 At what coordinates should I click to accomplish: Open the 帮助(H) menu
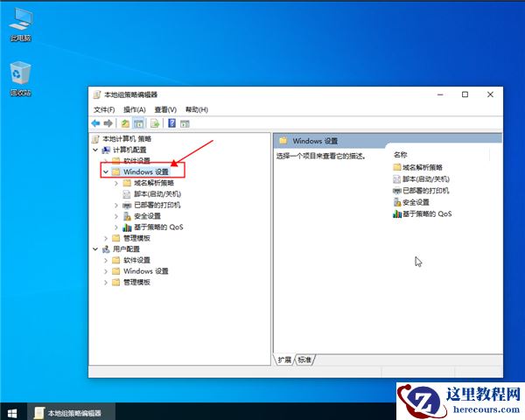click(x=197, y=109)
